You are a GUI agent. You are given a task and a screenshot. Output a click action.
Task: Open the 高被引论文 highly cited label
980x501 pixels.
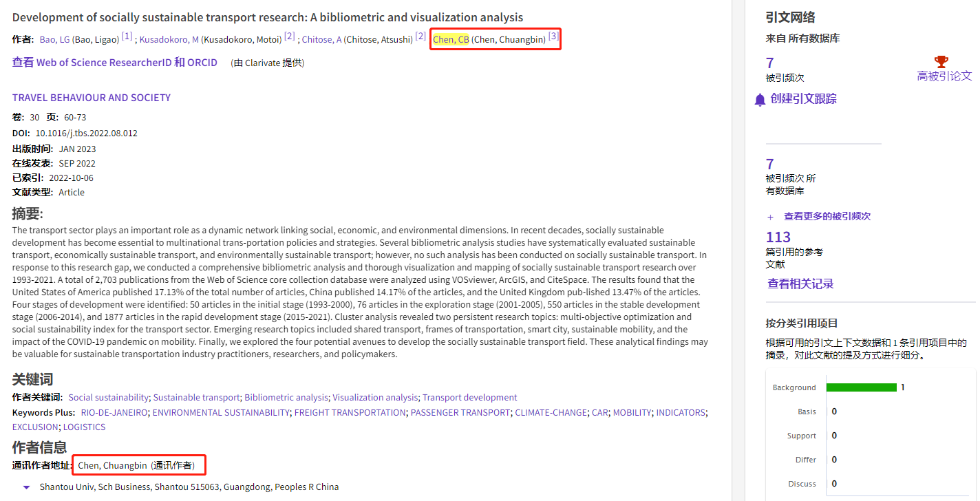(944, 76)
